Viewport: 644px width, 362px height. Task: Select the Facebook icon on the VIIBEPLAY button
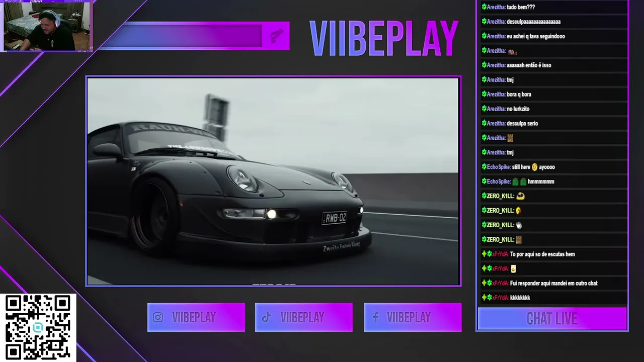(375, 317)
